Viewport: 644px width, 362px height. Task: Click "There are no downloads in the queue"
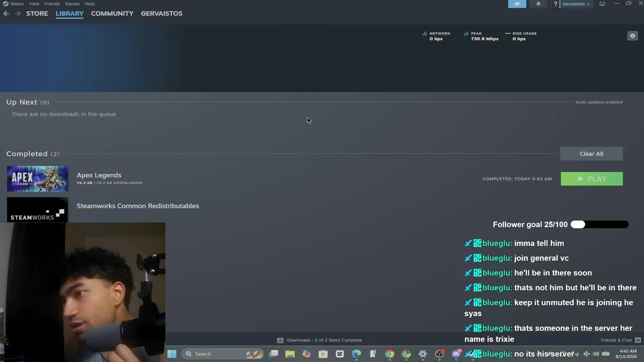[64, 114]
